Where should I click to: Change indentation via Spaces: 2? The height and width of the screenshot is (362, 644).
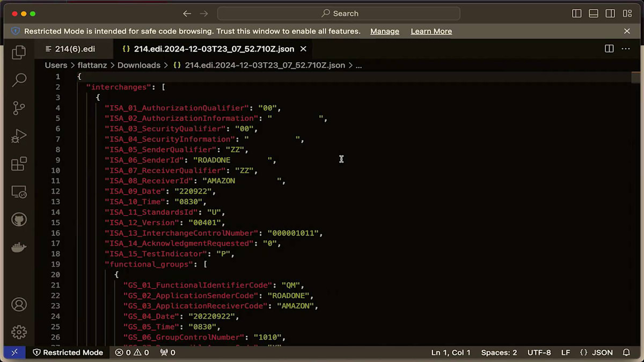(499, 352)
